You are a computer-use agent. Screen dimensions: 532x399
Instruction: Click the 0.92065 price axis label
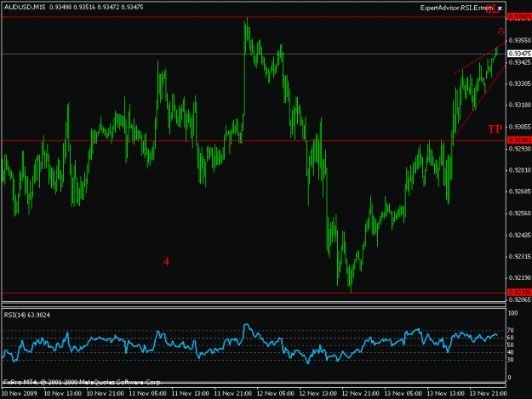point(520,299)
